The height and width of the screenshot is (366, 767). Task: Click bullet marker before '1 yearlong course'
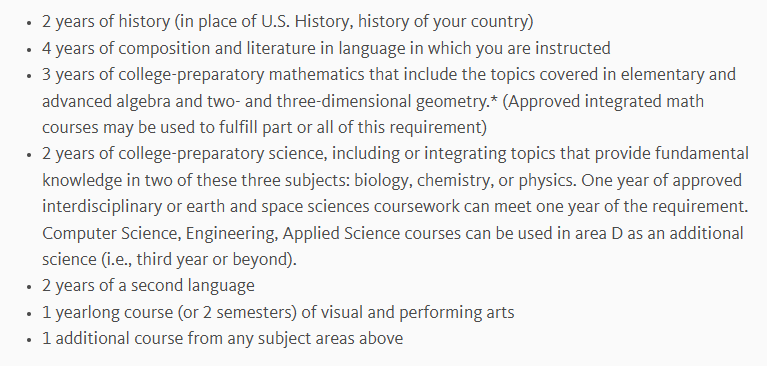[x=29, y=314]
